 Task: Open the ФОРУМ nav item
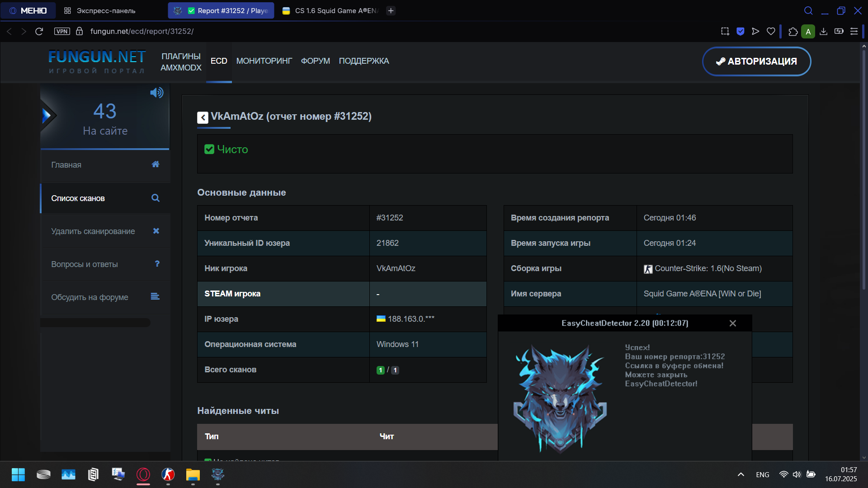(316, 61)
